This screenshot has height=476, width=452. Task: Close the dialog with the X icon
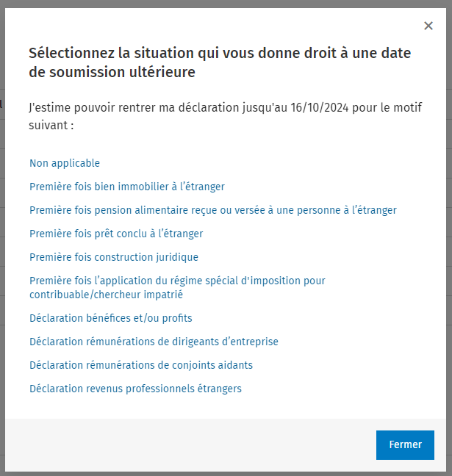[x=428, y=26]
